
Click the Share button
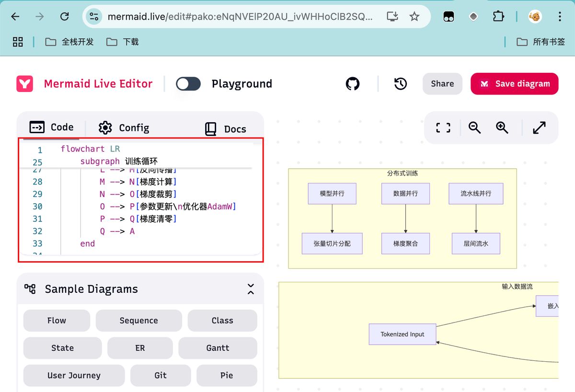click(x=442, y=84)
